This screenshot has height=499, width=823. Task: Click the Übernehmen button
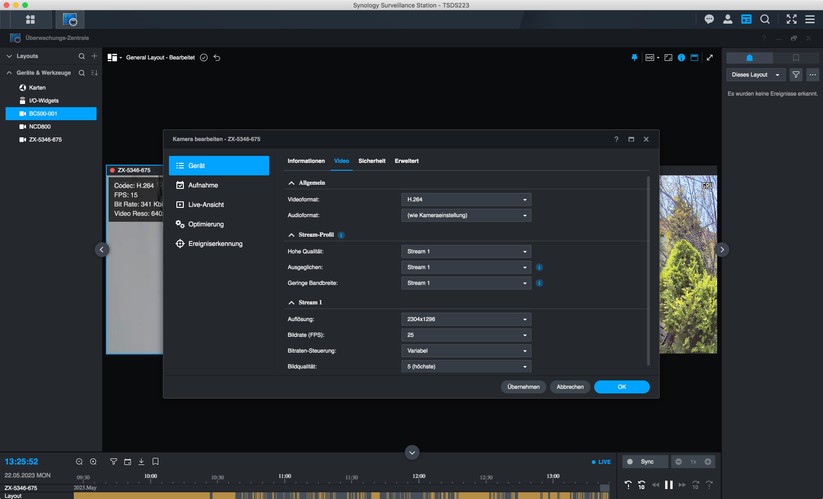(523, 387)
